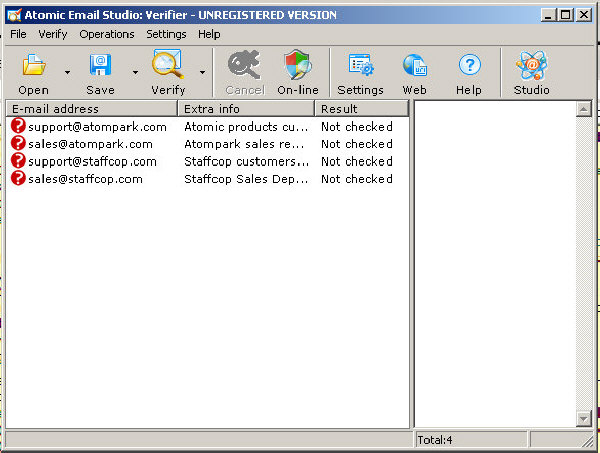The height and width of the screenshot is (453, 600).
Task: Click the 'Staffcop Sales Dep...' extra info cell
Action: (246, 179)
